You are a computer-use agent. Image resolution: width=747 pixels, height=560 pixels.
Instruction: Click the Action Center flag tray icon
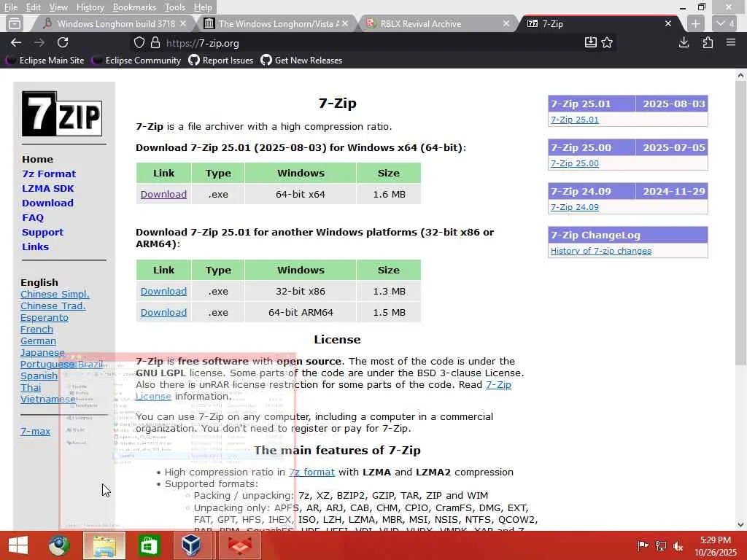643,545
